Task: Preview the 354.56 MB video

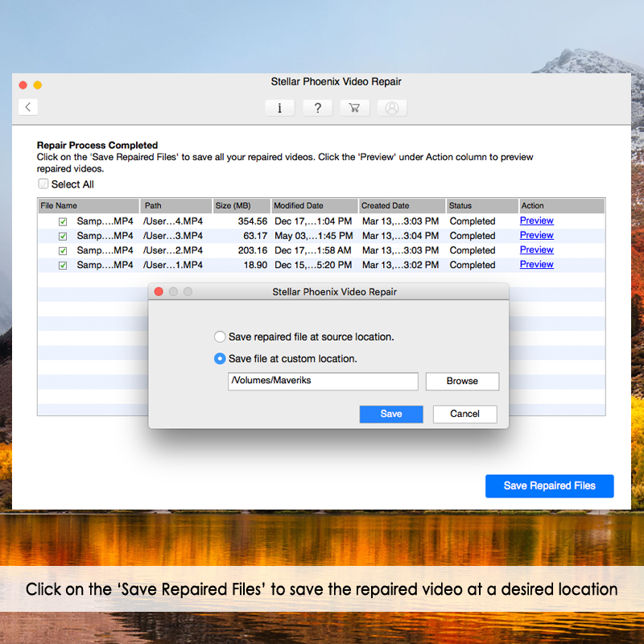Action: [536, 221]
